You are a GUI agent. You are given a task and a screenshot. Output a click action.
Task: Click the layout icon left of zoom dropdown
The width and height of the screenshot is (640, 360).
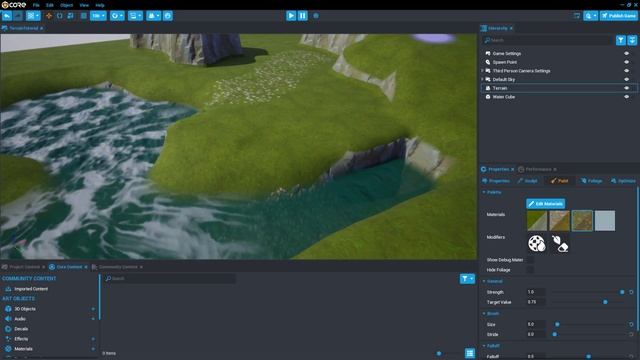coord(577,16)
